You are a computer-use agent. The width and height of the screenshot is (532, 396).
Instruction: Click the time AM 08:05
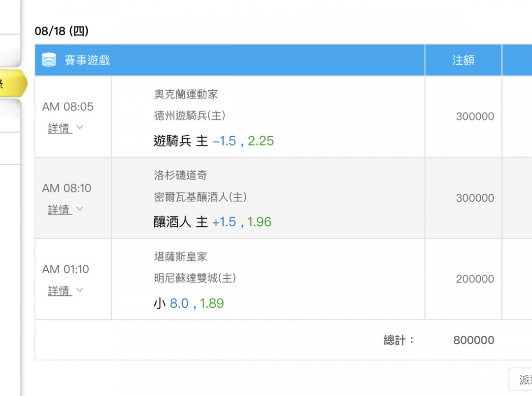(x=67, y=107)
